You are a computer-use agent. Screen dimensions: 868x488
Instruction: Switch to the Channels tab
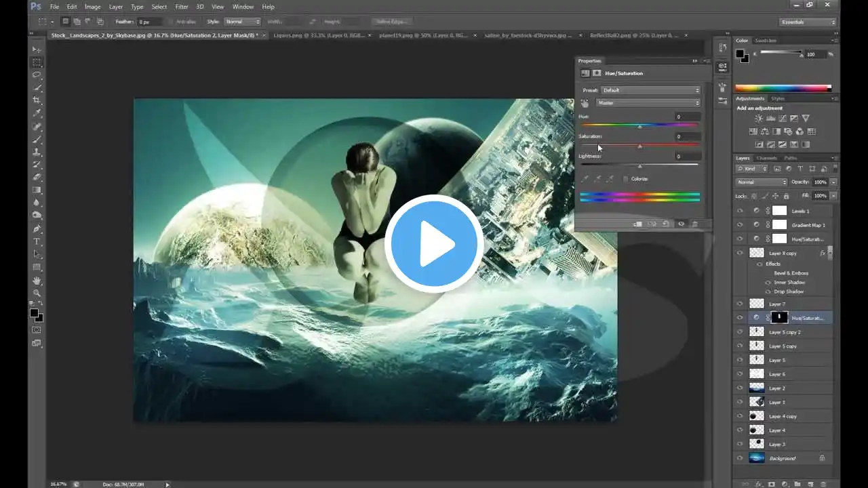click(x=766, y=158)
